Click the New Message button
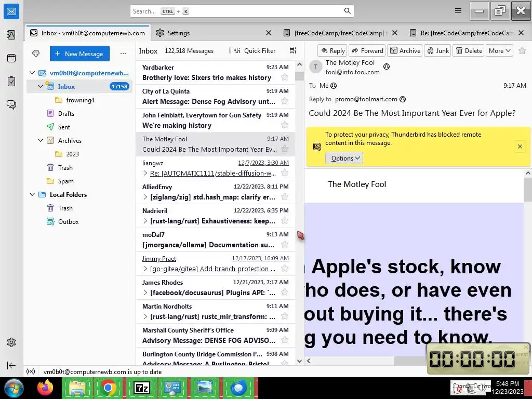 pyautogui.click(x=79, y=54)
